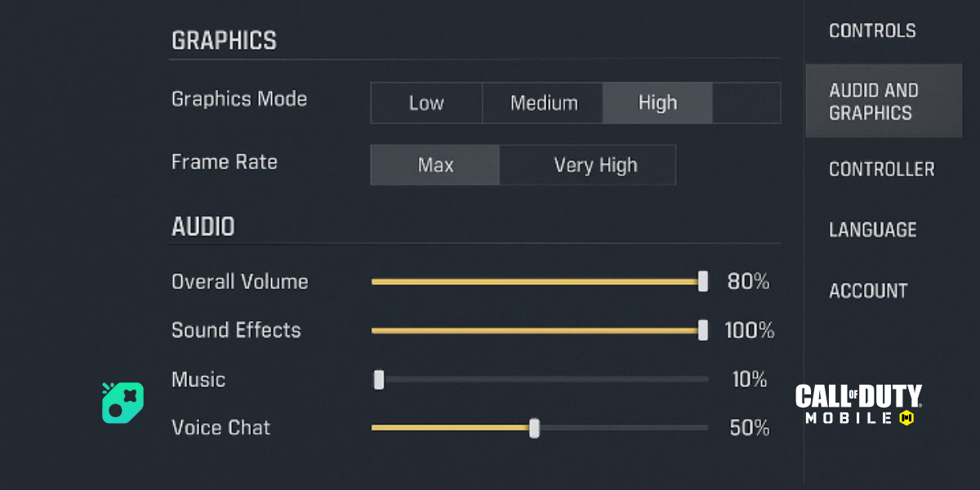
Task: Click the Music slider handle
Action: (379, 380)
